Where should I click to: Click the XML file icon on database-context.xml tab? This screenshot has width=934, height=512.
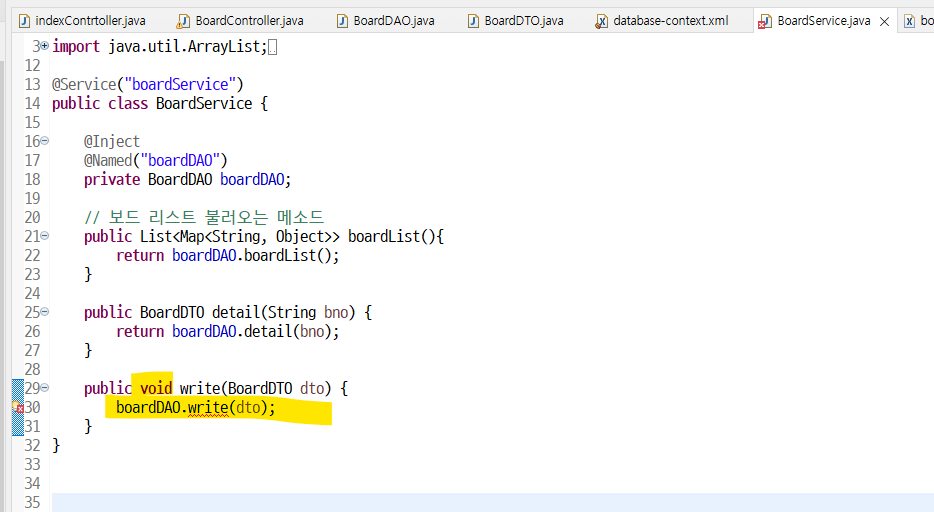click(602, 22)
